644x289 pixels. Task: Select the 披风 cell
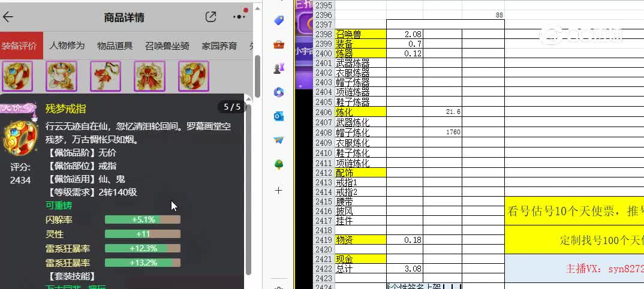click(x=360, y=211)
